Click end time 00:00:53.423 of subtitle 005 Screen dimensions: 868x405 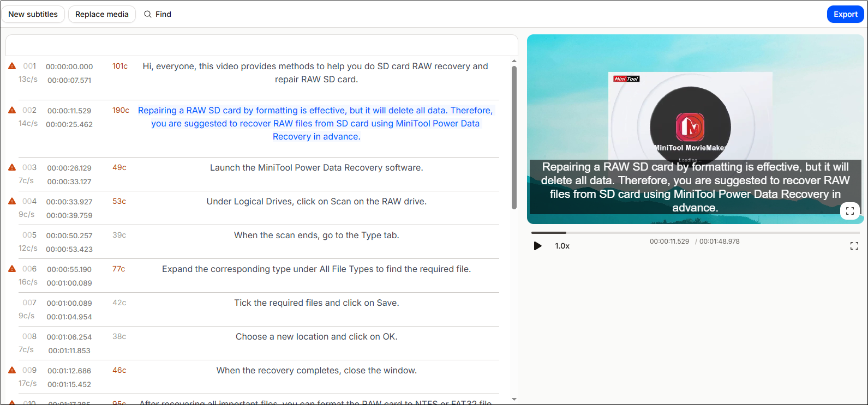click(69, 249)
